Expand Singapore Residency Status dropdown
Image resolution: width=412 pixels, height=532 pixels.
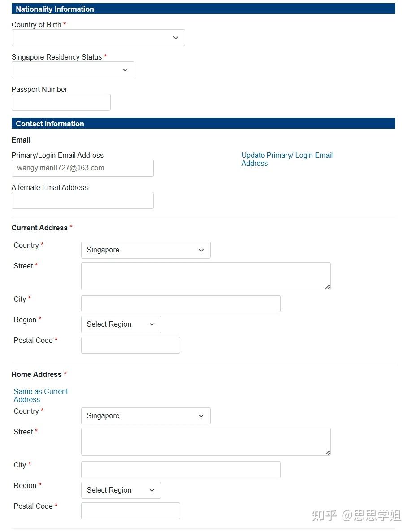(x=73, y=70)
